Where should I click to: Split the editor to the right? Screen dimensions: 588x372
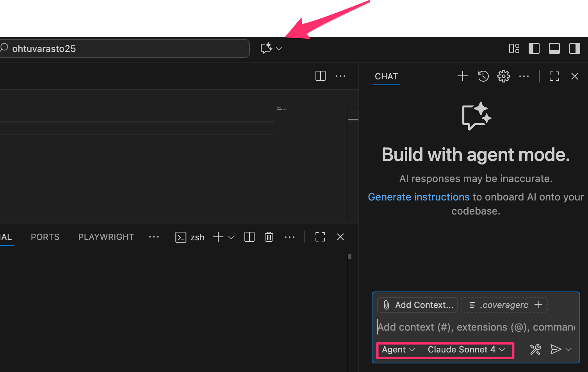[x=320, y=76]
